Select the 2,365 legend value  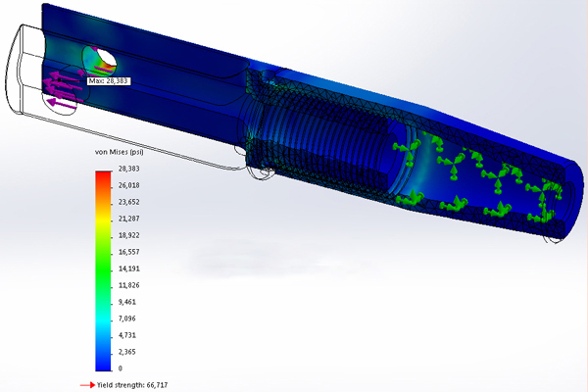point(126,351)
